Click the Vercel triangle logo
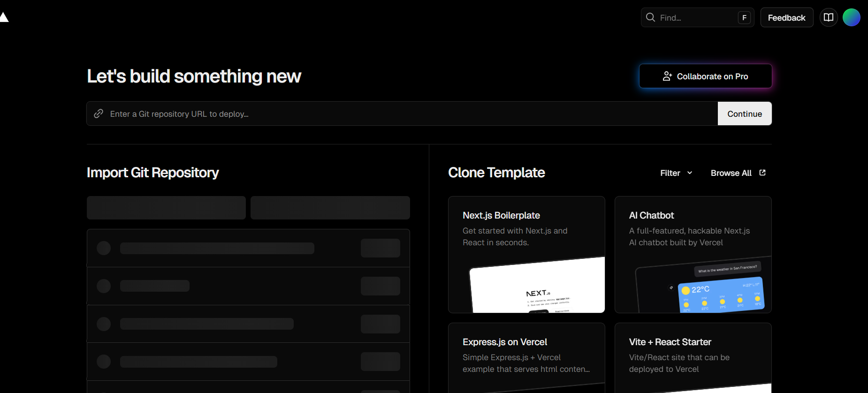Viewport: 868px width, 393px height. point(4,17)
